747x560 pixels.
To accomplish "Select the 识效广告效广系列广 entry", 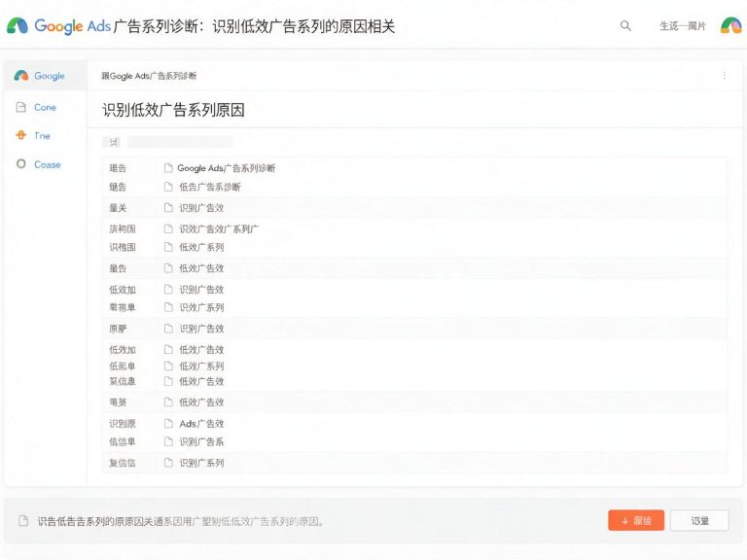I will click(219, 228).
